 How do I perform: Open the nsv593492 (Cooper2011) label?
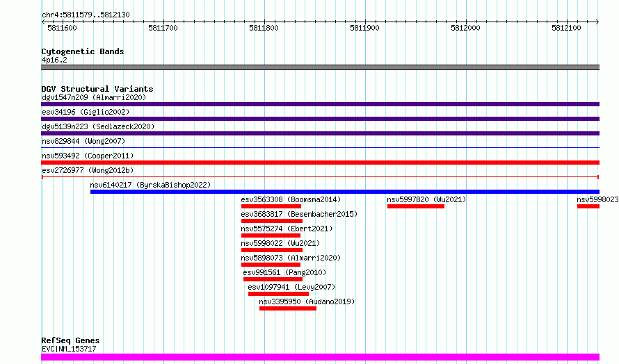pos(88,156)
